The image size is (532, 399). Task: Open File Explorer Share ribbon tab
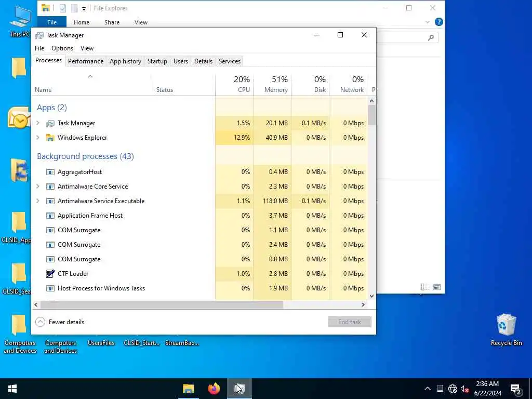[112, 22]
